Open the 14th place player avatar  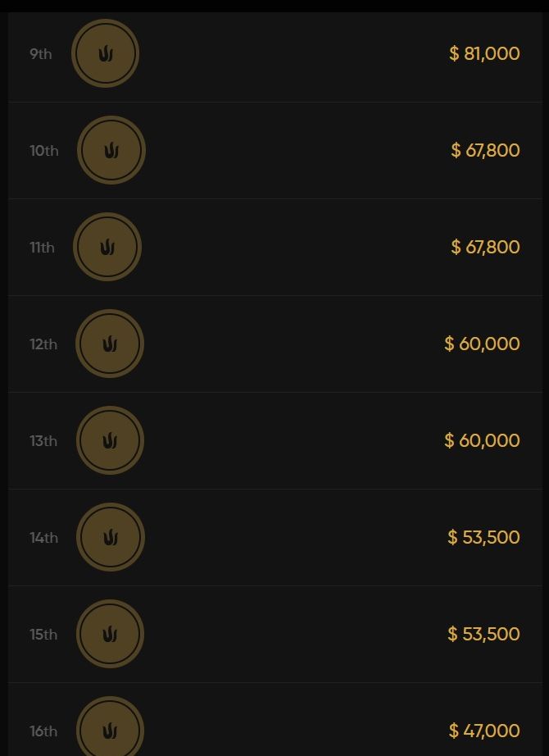pos(111,538)
